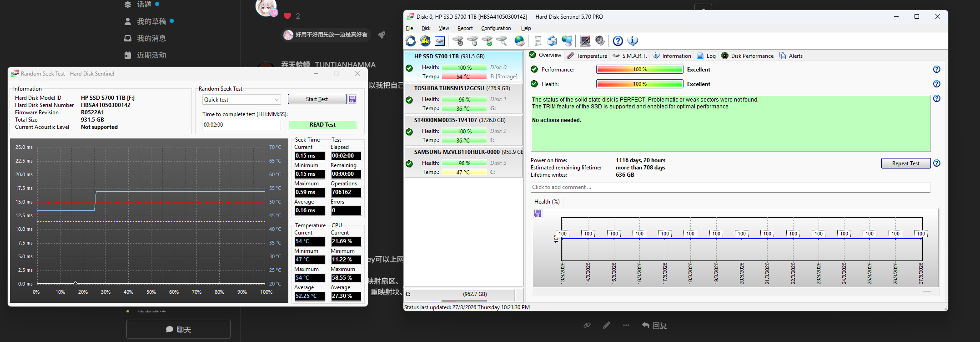The height and width of the screenshot is (342, 980).
Task: Click the C: drive usage bar
Action: pyautogui.click(x=460, y=294)
